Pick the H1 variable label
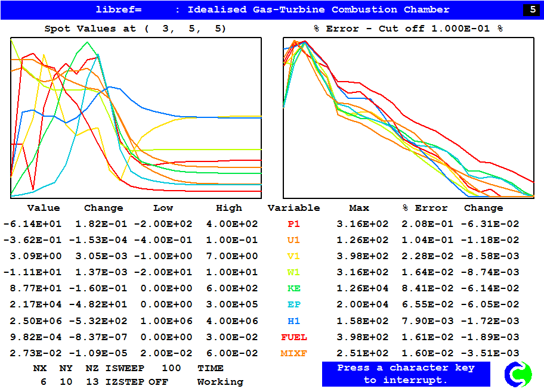Image resolution: width=544 pixels, height=392 pixels. click(293, 321)
